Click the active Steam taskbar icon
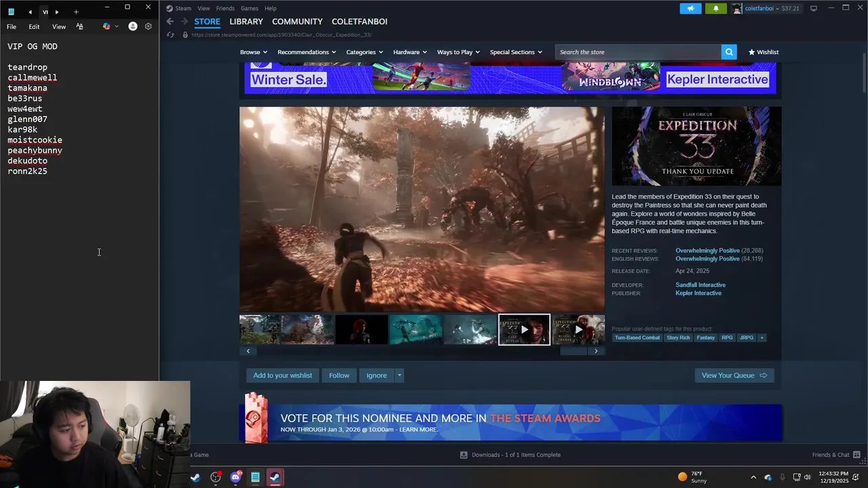 point(275,477)
